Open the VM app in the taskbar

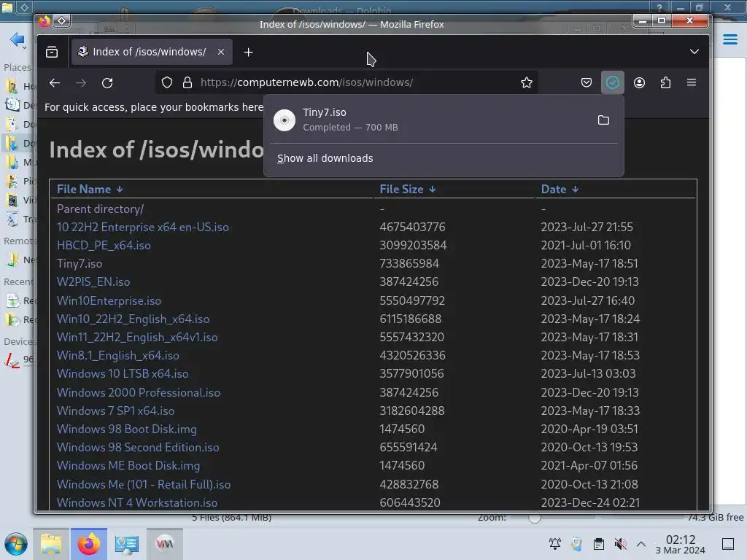coord(165,544)
